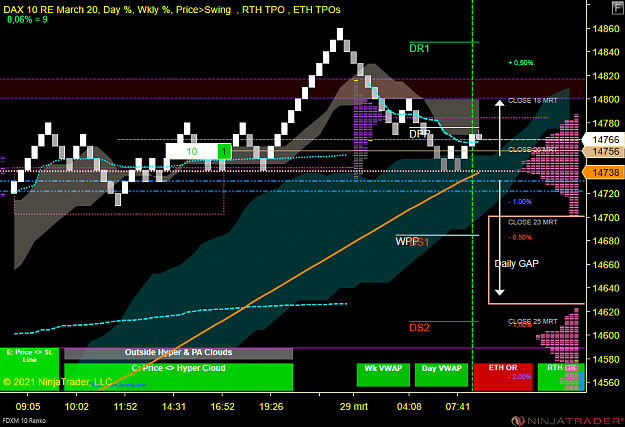The height and width of the screenshot is (427, 625).
Task: Click the 14860 price axis value
Action: pos(606,29)
